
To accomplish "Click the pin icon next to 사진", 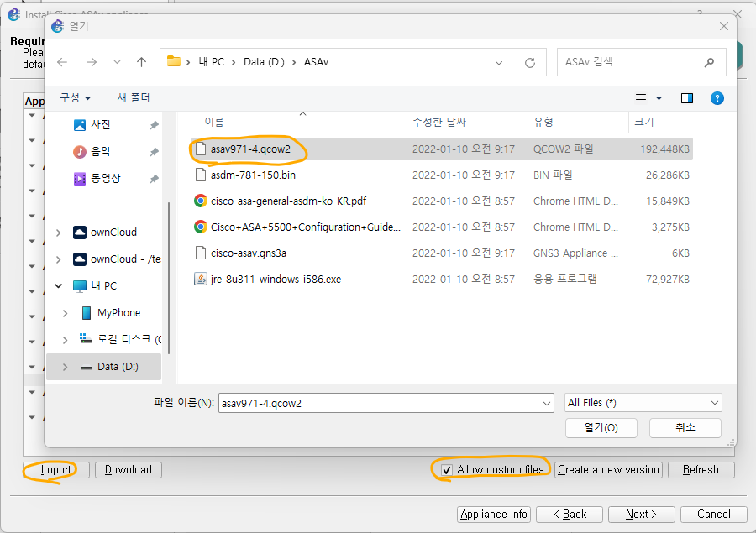I will (155, 125).
